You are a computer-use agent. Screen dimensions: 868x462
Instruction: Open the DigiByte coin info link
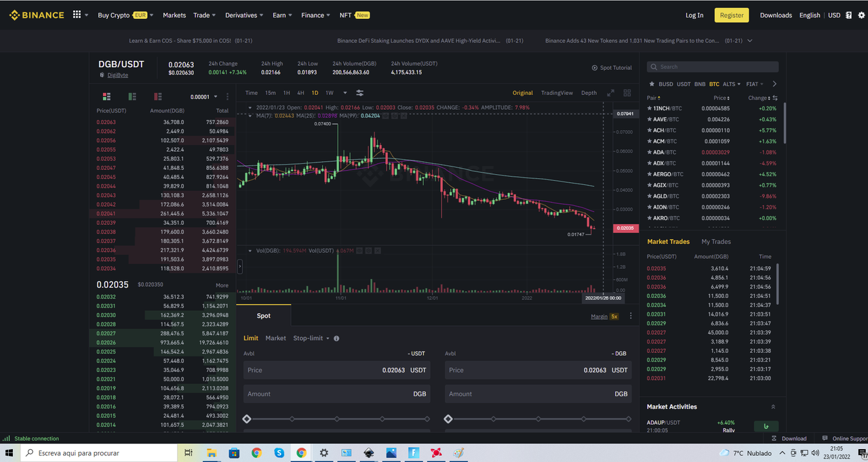point(117,75)
